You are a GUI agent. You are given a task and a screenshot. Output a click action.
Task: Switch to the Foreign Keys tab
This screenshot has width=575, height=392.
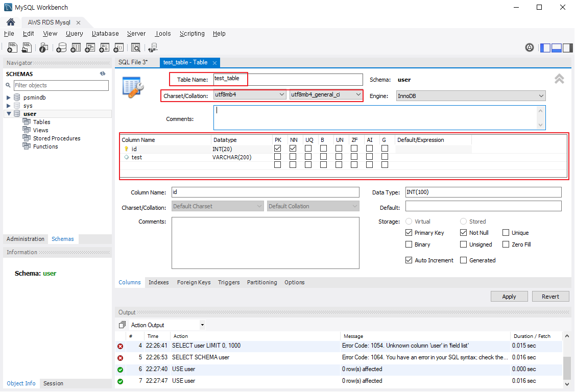(x=194, y=282)
